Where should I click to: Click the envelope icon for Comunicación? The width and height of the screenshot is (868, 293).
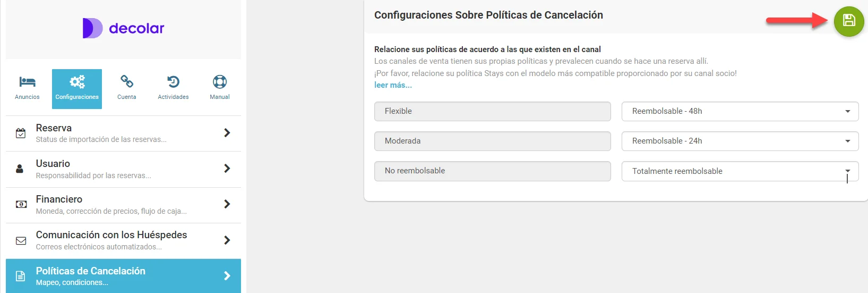click(21, 241)
